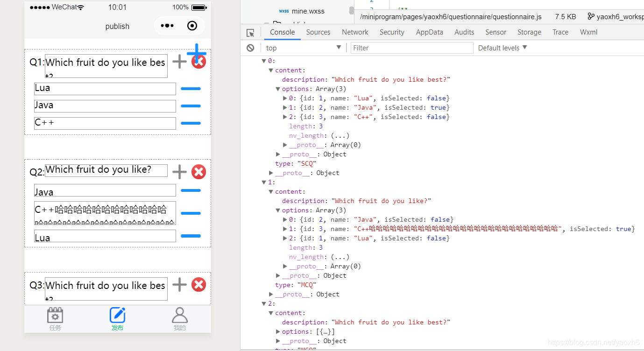Click the mine.wxss file name

point(308,11)
